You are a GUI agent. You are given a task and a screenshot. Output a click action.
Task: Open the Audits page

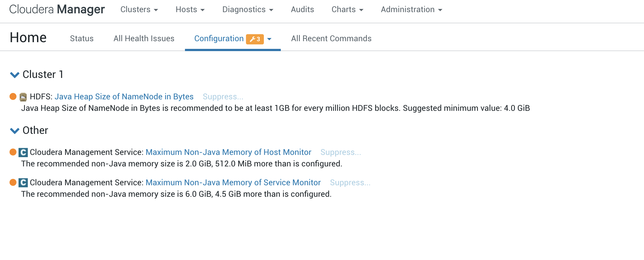pyautogui.click(x=302, y=10)
